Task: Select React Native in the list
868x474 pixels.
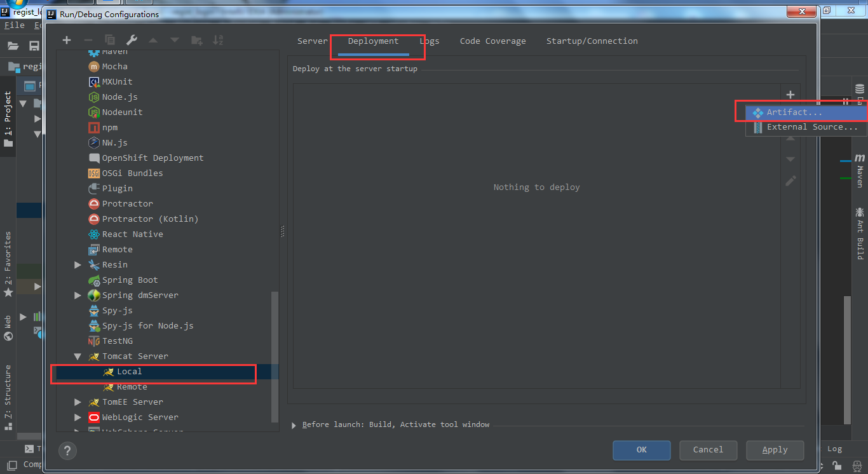Action: (132, 234)
